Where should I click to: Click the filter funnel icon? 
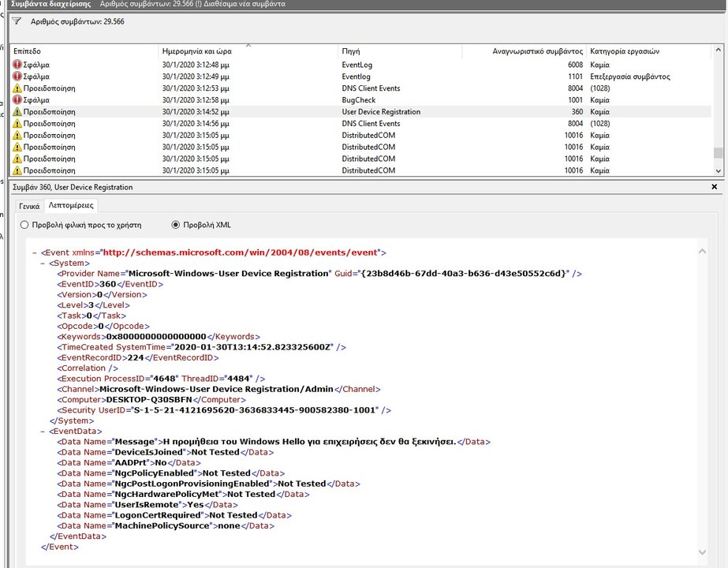coord(17,21)
